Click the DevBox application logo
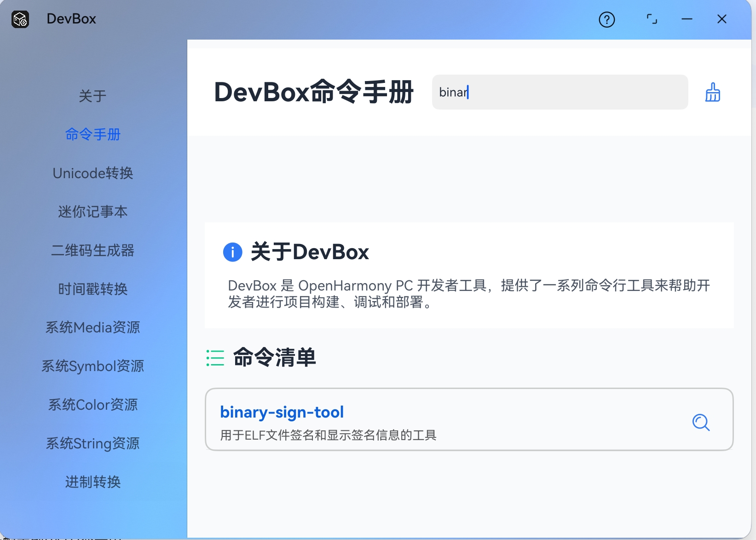756x540 pixels. pyautogui.click(x=19, y=19)
